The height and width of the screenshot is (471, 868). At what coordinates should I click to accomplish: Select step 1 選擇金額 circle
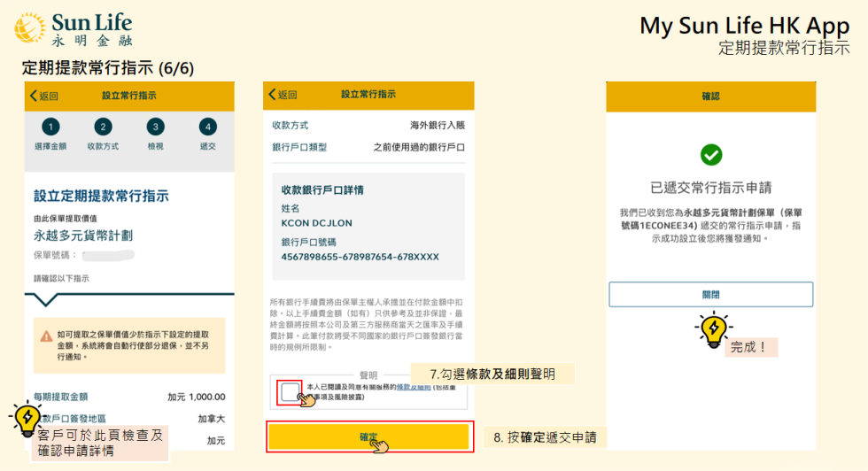tap(50, 127)
